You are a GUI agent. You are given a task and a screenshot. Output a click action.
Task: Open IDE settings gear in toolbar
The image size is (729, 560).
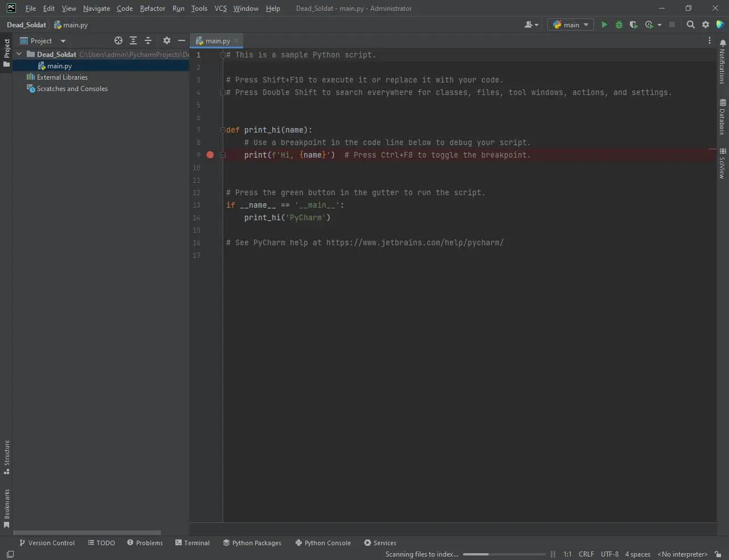pos(706,24)
